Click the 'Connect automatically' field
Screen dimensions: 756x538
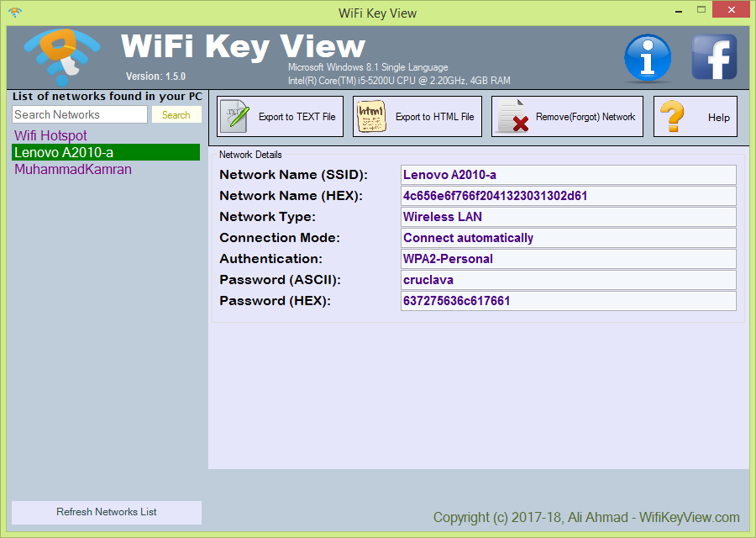569,238
